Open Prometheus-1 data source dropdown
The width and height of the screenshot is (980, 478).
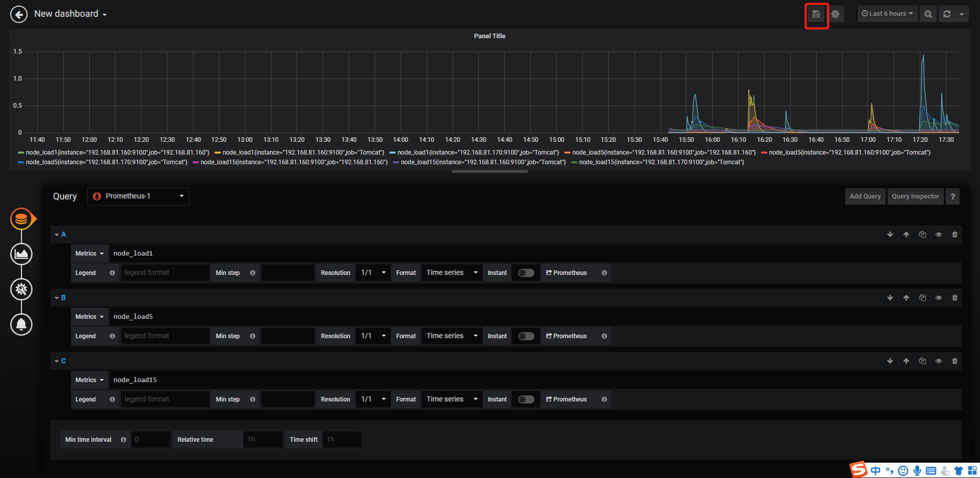point(138,196)
